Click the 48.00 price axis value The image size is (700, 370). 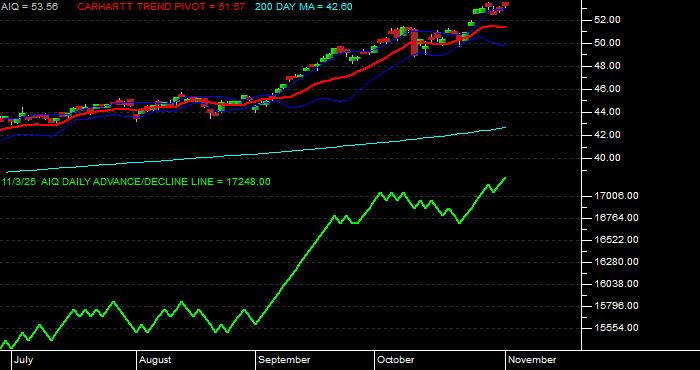(x=607, y=66)
